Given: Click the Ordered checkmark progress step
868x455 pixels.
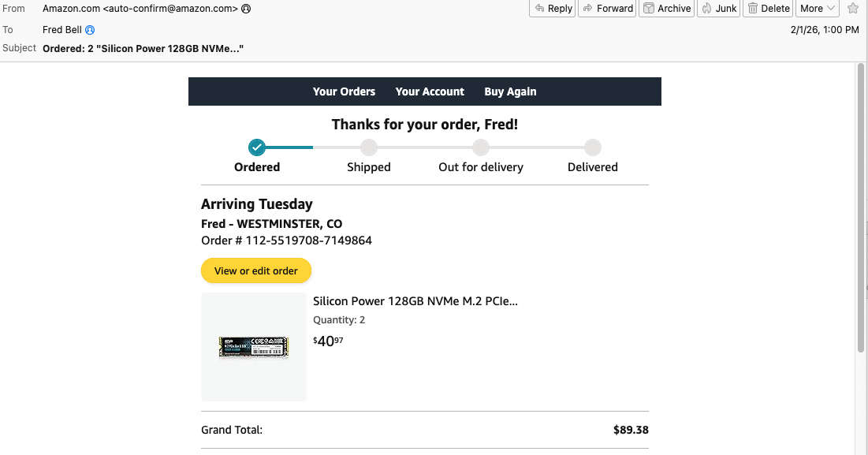Looking at the screenshot, I should 257,147.
